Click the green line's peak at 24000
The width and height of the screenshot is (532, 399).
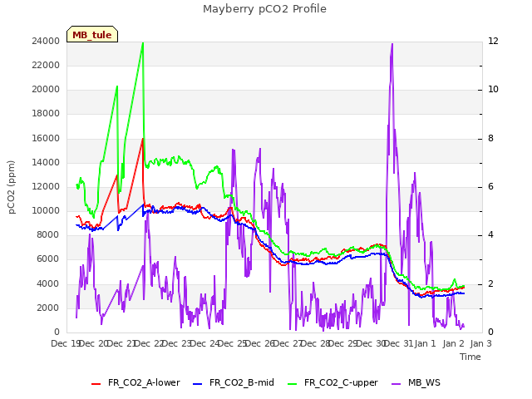pos(143,43)
